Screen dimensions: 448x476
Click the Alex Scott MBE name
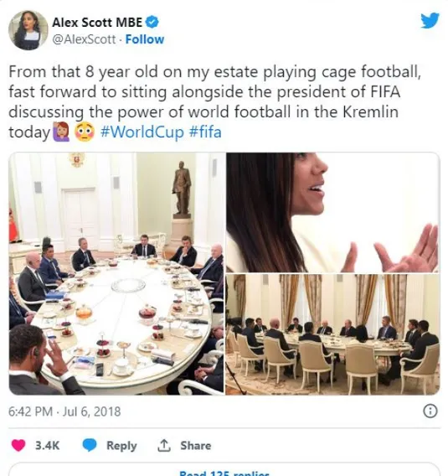(x=97, y=23)
